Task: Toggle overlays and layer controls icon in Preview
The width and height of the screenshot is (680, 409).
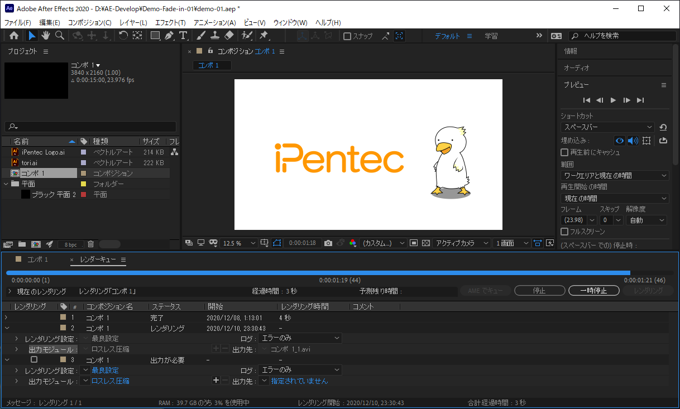Action: coord(647,141)
